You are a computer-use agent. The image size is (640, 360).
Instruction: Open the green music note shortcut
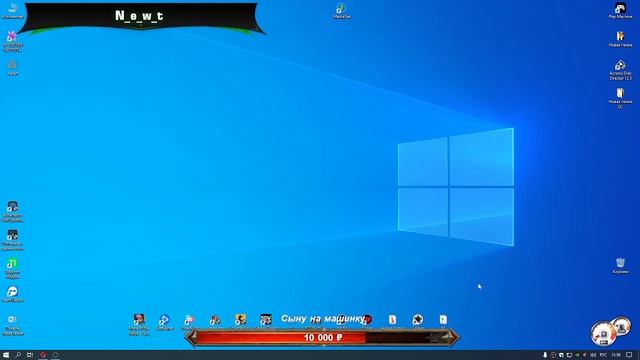12,268
